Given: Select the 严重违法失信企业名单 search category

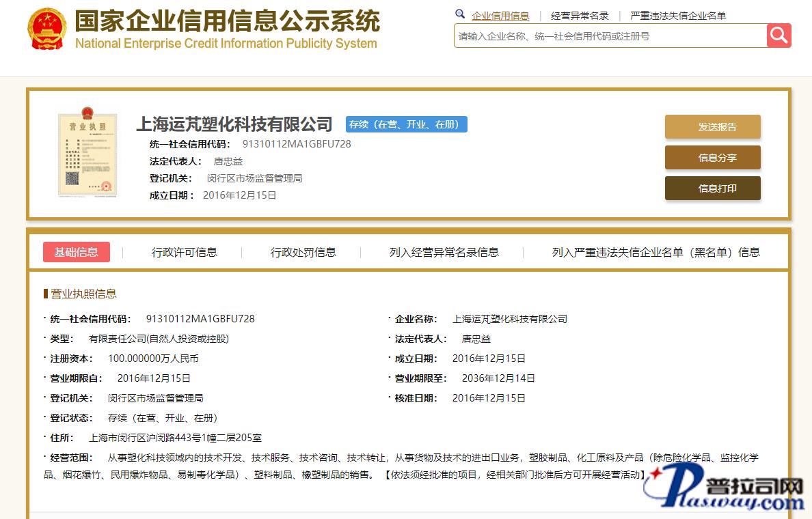Looking at the screenshot, I should (678, 16).
